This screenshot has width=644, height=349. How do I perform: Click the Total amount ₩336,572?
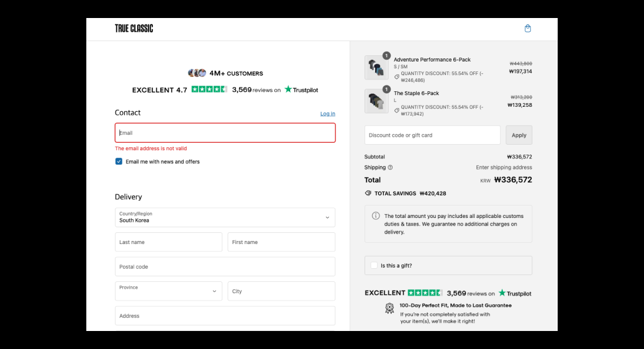click(513, 180)
